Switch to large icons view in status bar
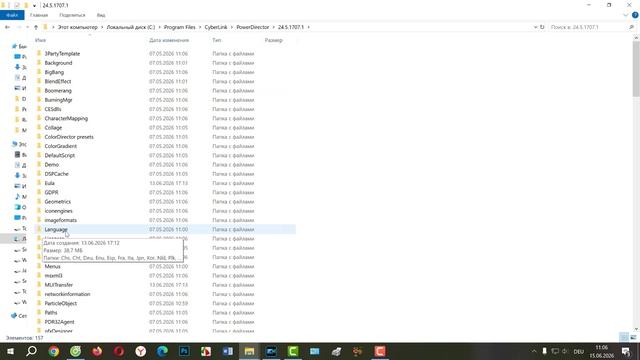 click(x=633, y=338)
